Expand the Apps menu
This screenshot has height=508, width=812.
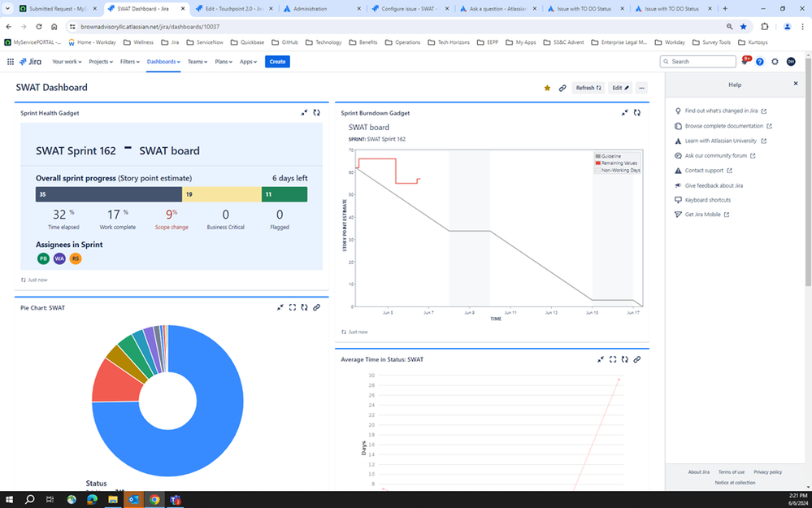pyautogui.click(x=248, y=62)
